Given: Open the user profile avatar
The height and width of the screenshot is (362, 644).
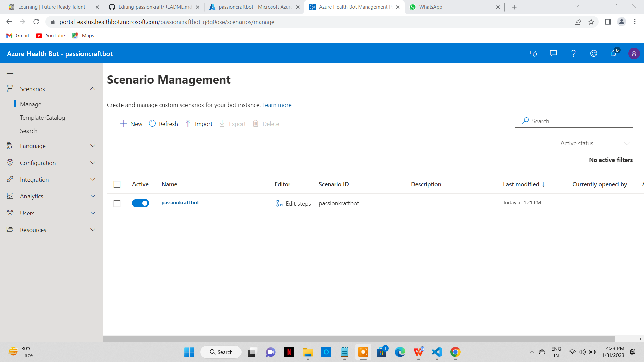Looking at the screenshot, I should click(x=634, y=53).
